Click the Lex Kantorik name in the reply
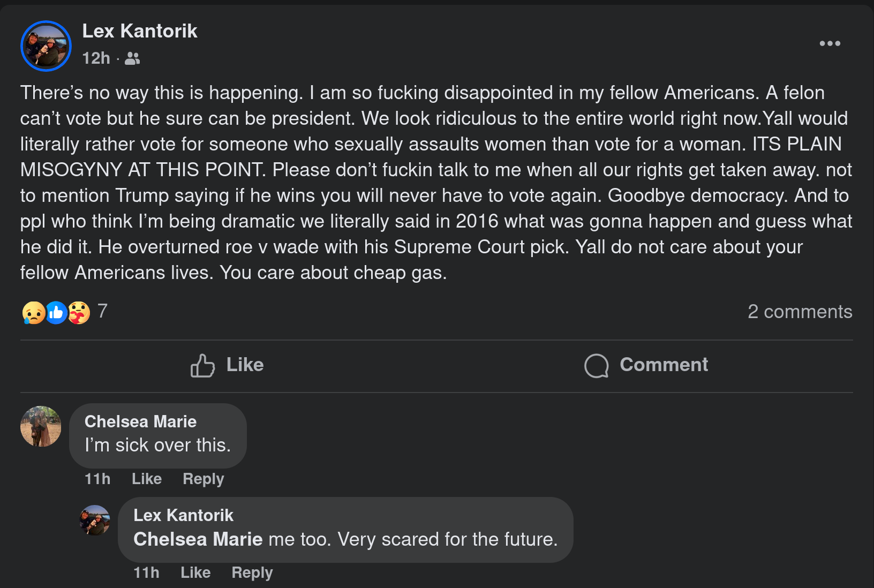The width and height of the screenshot is (874, 588). (183, 515)
